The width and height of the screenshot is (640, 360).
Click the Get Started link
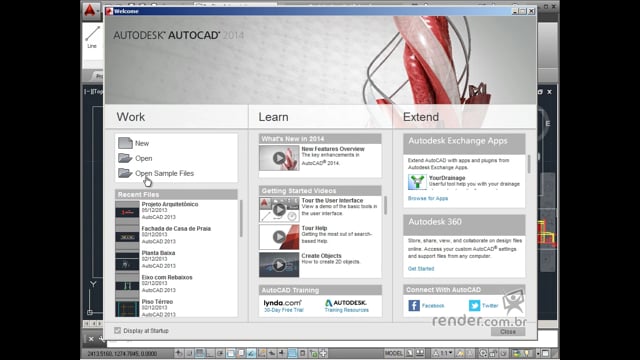coord(421,269)
